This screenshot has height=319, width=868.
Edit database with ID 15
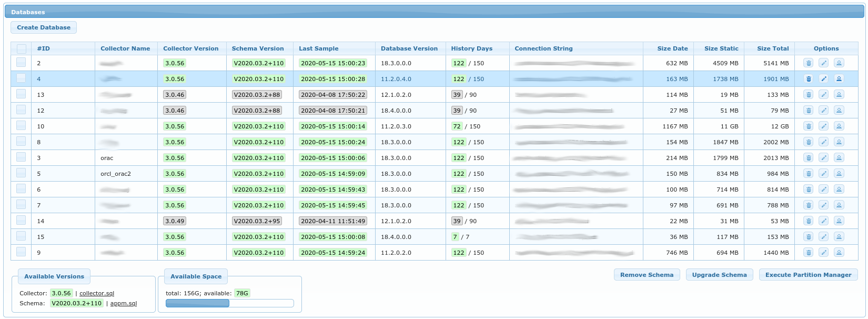pyautogui.click(x=824, y=237)
